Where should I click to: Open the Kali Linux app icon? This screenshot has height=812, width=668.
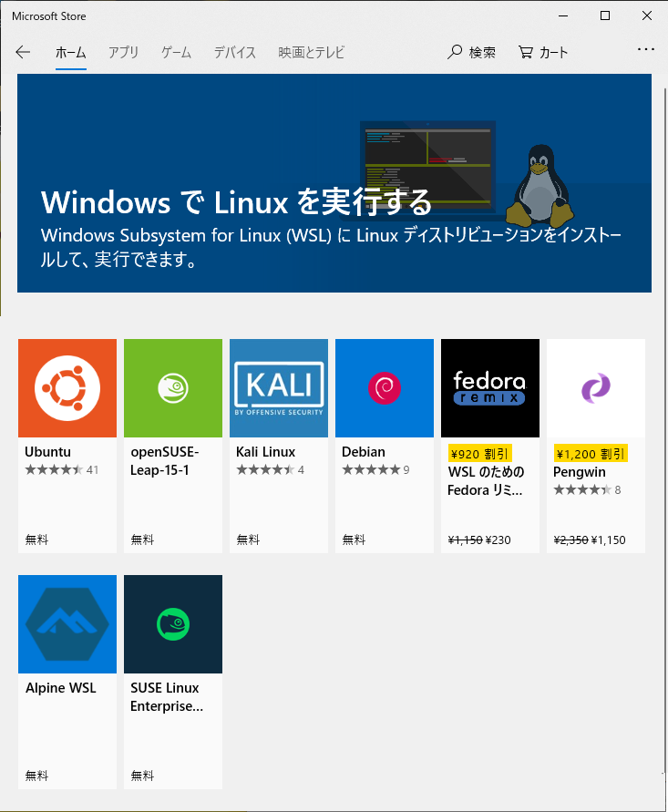click(x=279, y=388)
